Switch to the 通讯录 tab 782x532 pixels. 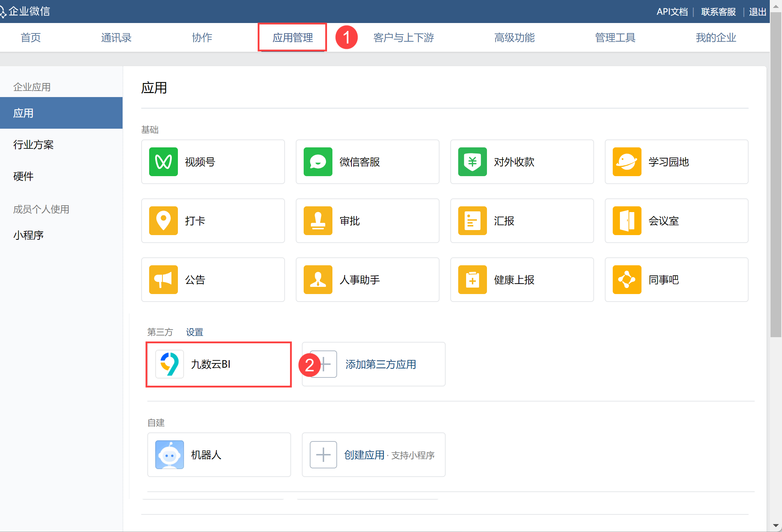coord(116,37)
